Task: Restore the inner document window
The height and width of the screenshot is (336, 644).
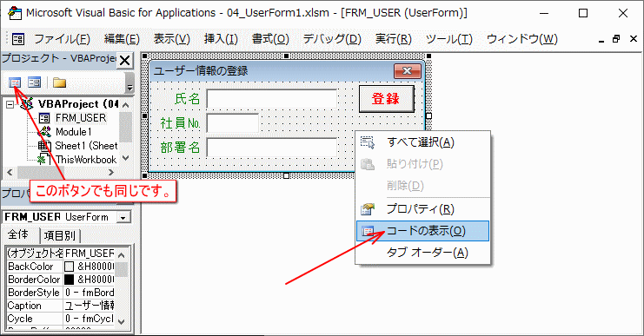Action: tap(616, 39)
